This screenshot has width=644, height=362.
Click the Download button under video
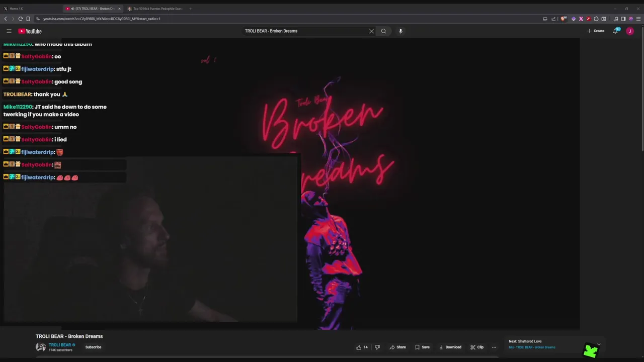pyautogui.click(x=450, y=347)
